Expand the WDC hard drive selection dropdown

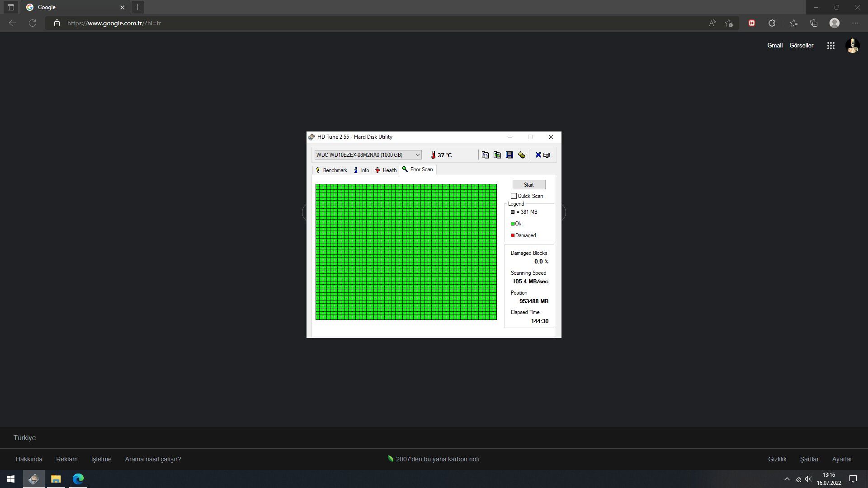(x=417, y=155)
